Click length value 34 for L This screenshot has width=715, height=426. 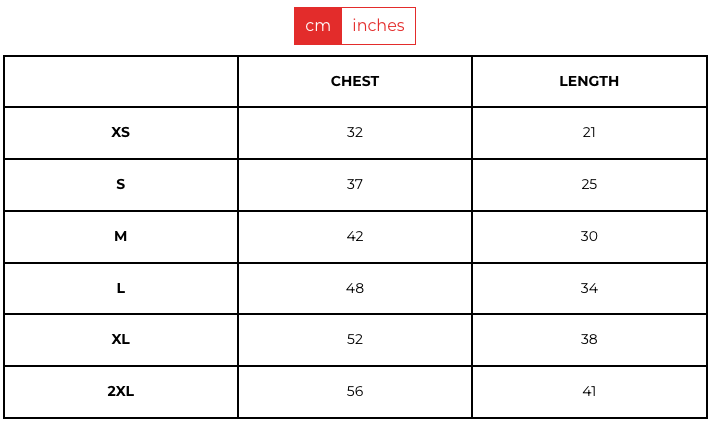tap(589, 288)
